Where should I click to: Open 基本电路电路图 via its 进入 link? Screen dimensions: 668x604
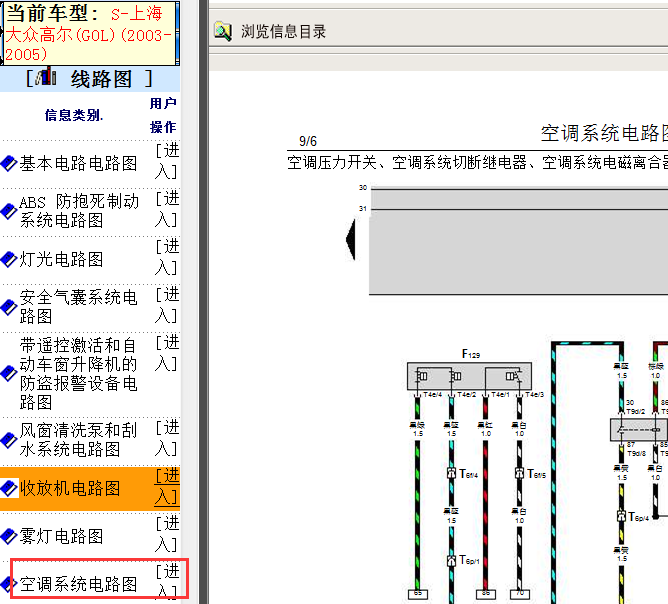(x=167, y=161)
